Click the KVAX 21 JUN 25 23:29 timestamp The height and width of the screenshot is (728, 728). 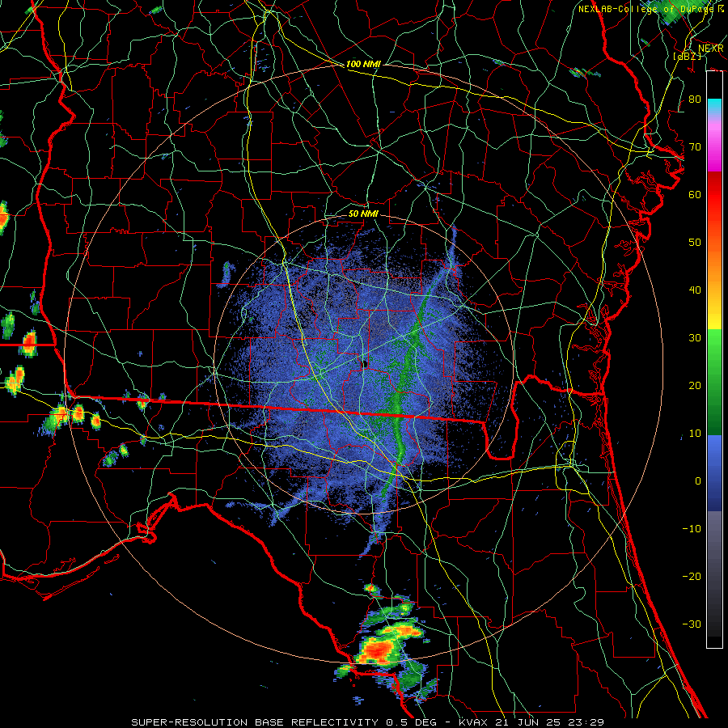pyautogui.click(x=531, y=722)
